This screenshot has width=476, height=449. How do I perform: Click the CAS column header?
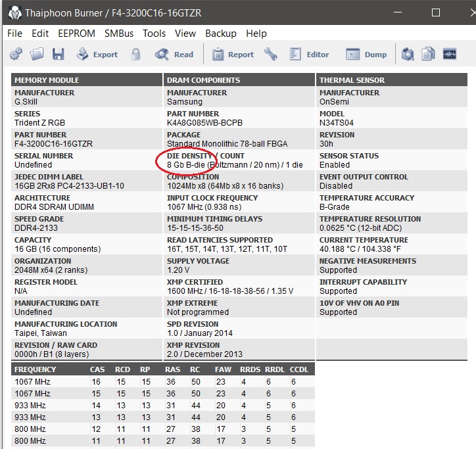tap(97, 369)
